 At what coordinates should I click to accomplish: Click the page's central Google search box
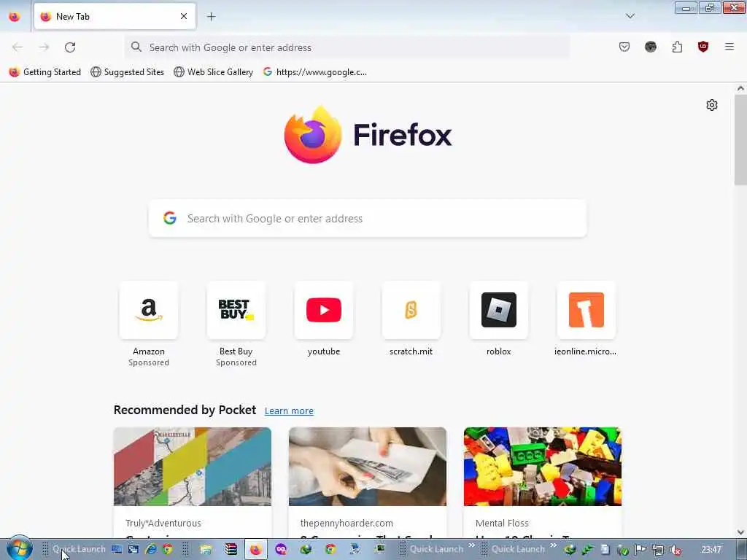[x=368, y=219]
